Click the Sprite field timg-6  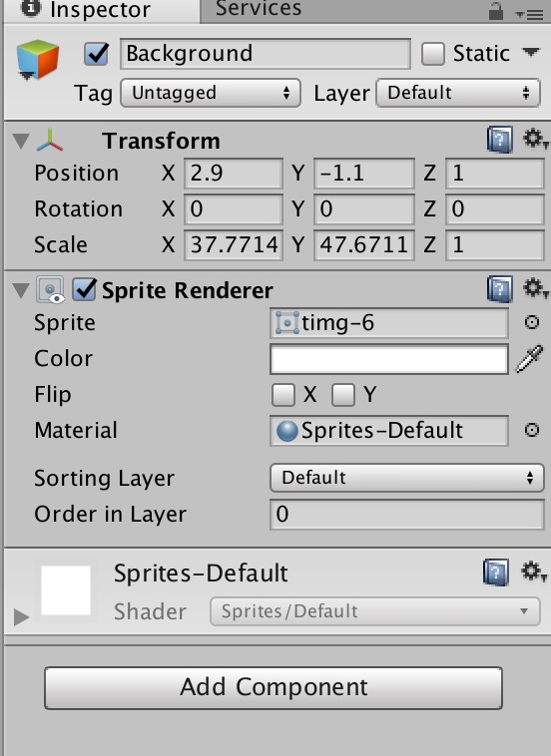tap(389, 322)
